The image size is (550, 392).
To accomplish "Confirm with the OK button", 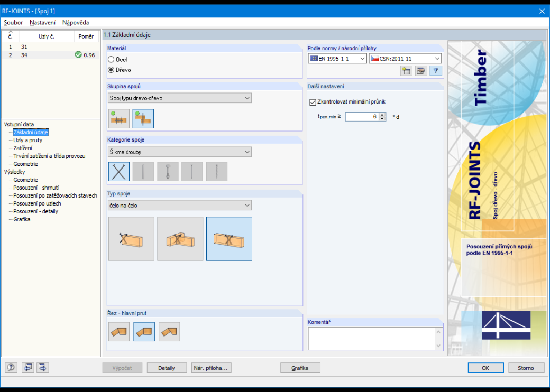I will point(485,368).
